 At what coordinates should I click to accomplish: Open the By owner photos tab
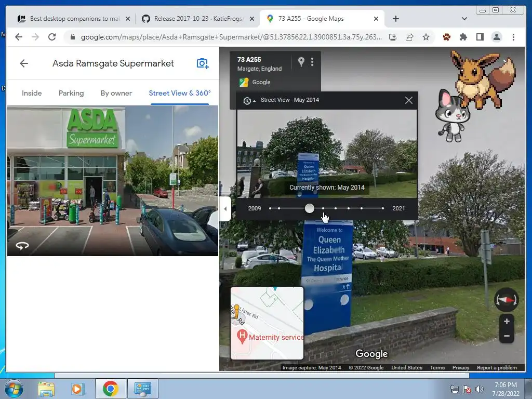coord(116,93)
